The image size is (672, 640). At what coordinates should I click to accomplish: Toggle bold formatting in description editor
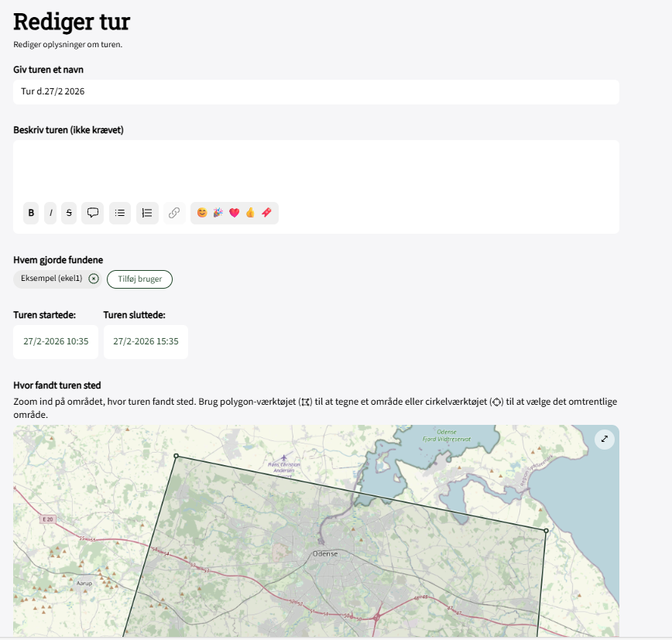(x=31, y=213)
